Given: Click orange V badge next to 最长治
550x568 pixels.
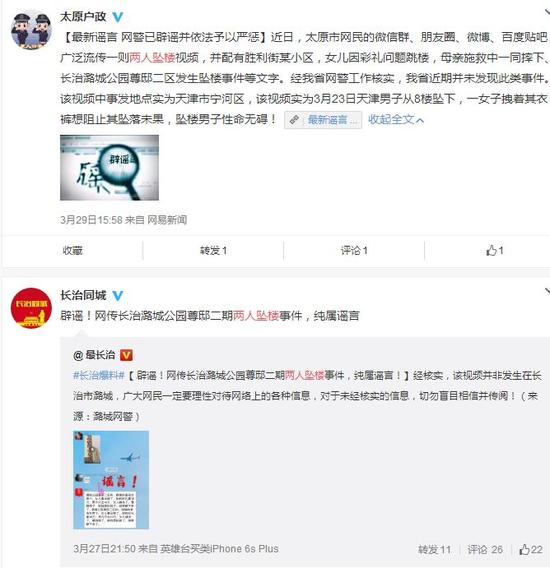Looking at the screenshot, I should click(x=126, y=355).
